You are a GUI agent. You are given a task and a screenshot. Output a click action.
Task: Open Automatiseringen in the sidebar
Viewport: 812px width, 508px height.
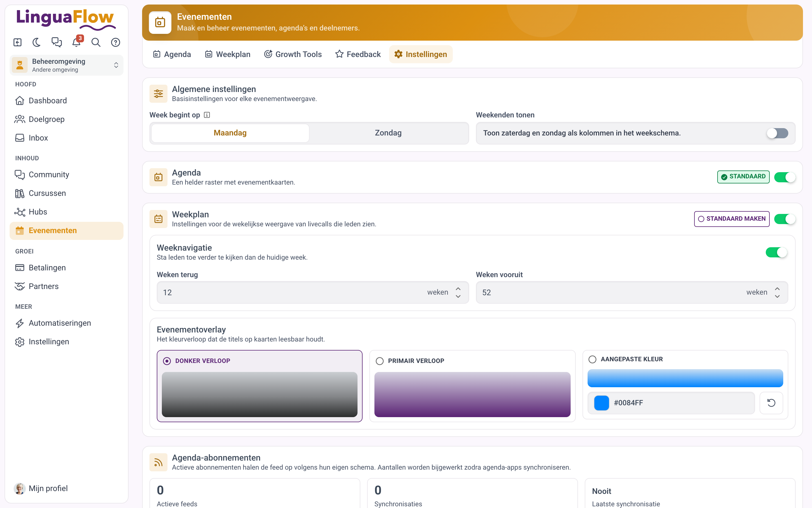pos(67,323)
